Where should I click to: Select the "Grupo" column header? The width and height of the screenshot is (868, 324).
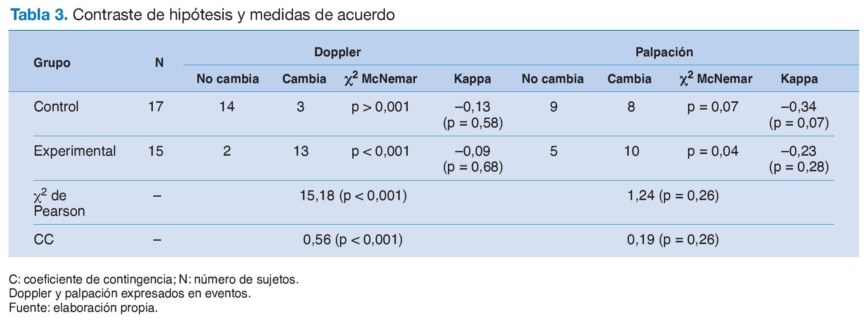click(x=52, y=63)
